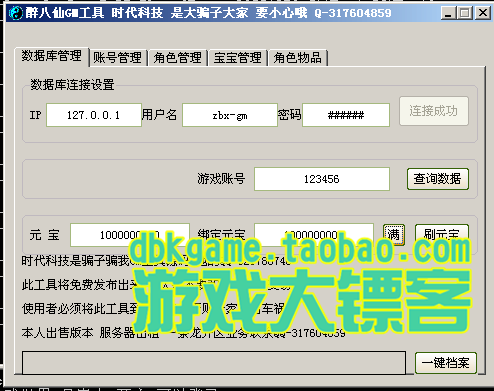Minimize the GM tool window
The width and height of the screenshot is (494, 391).
(448, 13)
